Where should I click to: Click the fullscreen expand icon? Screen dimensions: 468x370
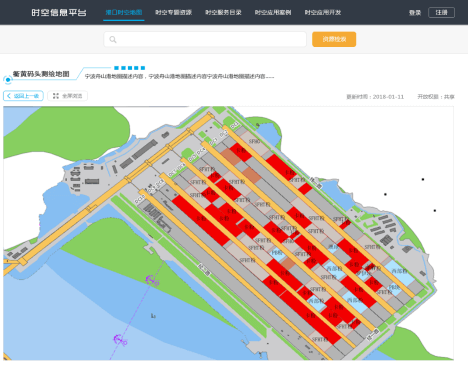tap(56, 96)
